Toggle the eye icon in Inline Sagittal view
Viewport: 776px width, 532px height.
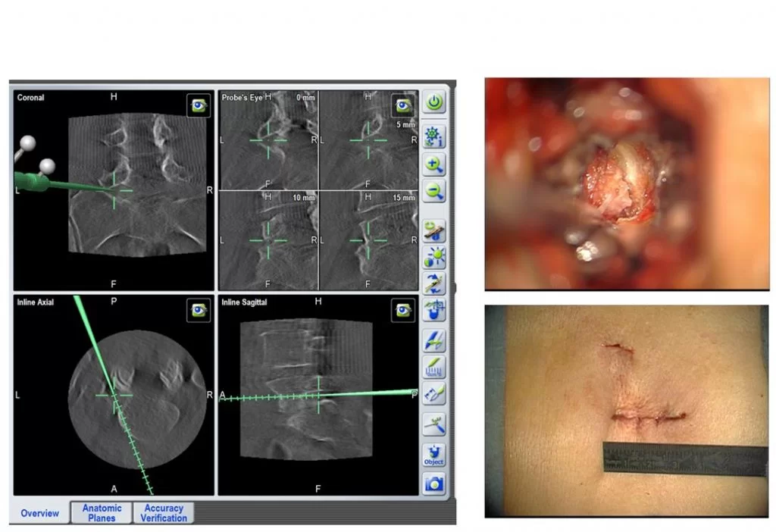(x=403, y=309)
